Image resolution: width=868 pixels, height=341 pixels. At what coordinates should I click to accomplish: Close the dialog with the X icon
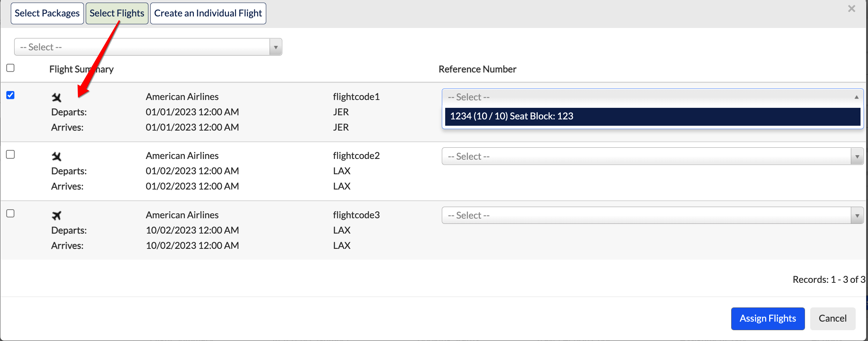852,9
